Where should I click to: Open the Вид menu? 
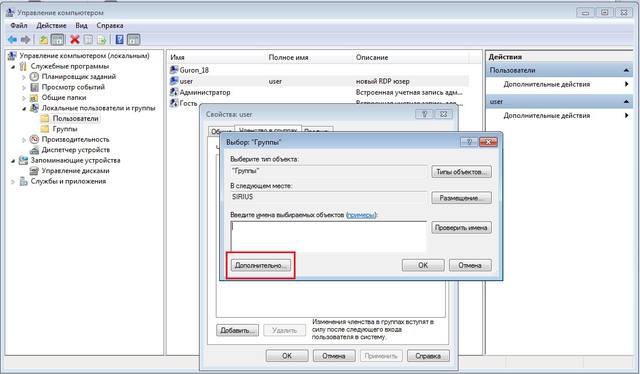click(81, 25)
